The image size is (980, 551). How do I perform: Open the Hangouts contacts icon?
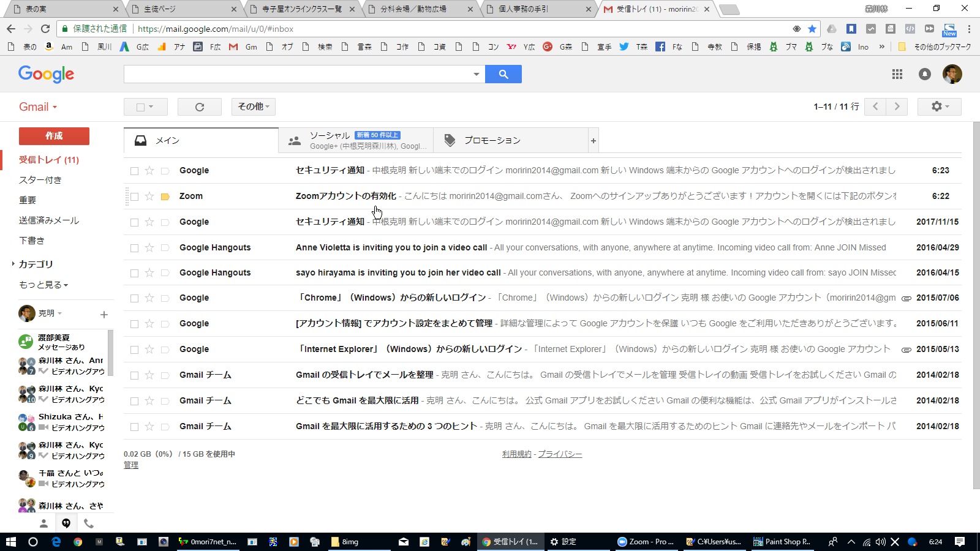[x=43, y=523]
